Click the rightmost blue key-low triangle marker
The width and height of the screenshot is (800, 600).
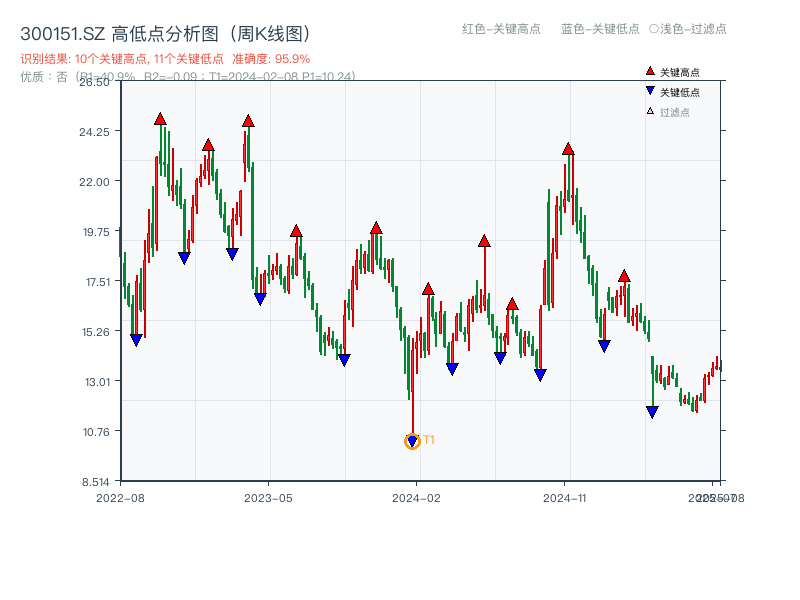click(x=651, y=411)
